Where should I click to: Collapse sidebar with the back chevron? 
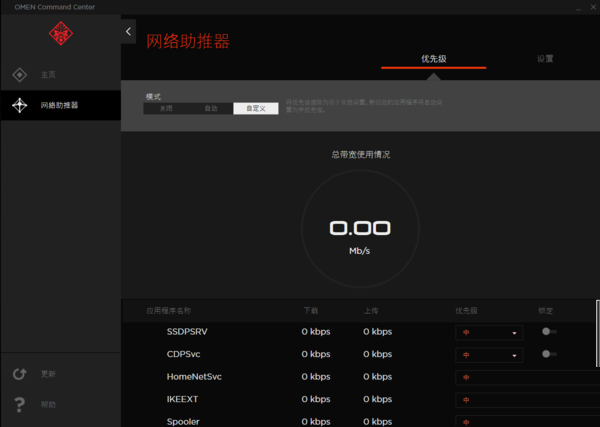(129, 31)
